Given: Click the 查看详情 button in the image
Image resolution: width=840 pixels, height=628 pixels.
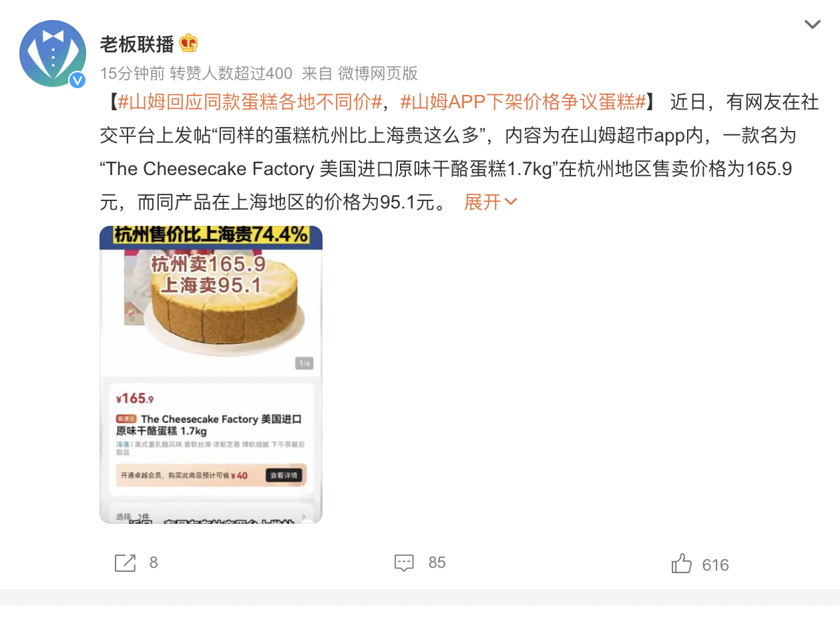Looking at the screenshot, I should (x=284, y=476).
